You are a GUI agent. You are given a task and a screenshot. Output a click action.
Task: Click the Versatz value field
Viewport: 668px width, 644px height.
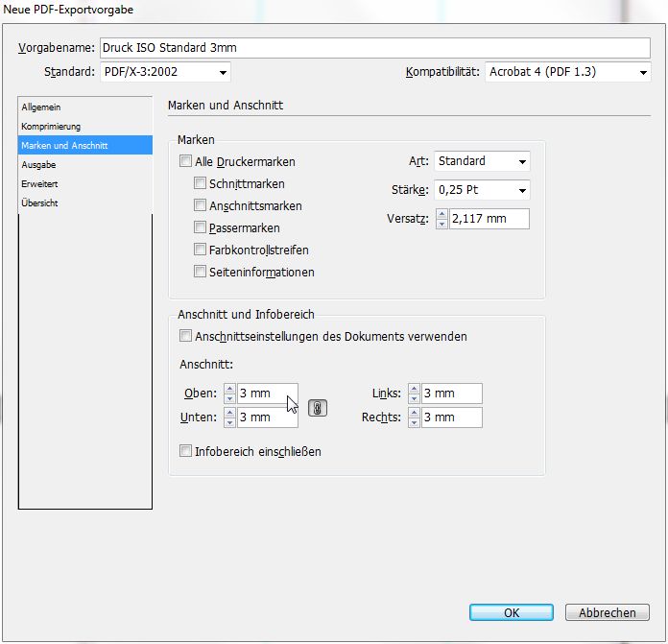point(489,219)
